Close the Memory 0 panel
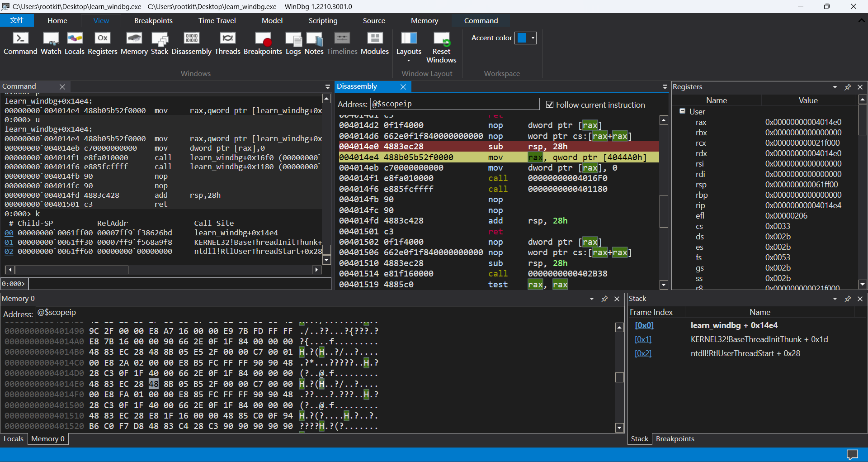The width and height of the screenshot is (868, 462). coord(617,299)
